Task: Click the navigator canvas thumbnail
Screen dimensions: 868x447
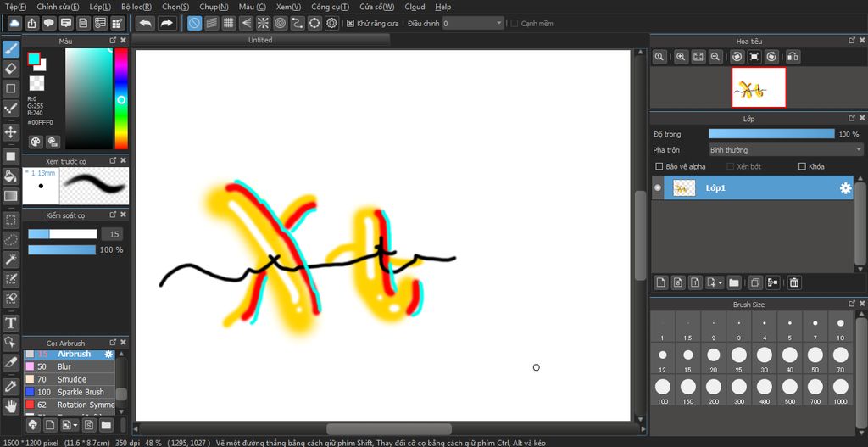Action: point(759,87)
